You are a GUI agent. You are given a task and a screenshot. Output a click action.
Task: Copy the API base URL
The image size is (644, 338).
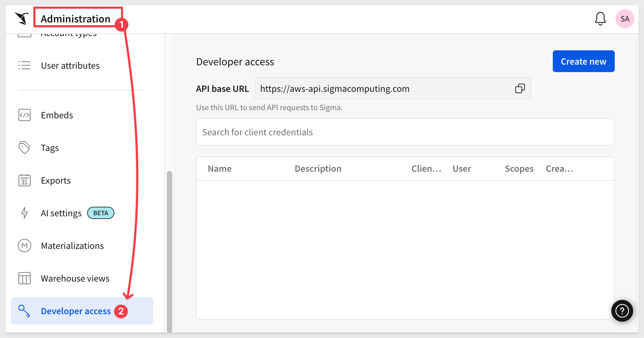tap(520, 89)
